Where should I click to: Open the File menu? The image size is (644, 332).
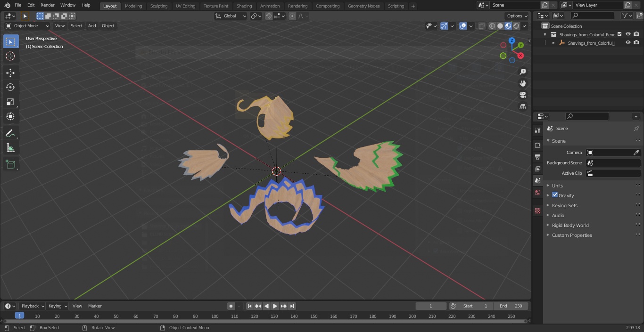18,5
